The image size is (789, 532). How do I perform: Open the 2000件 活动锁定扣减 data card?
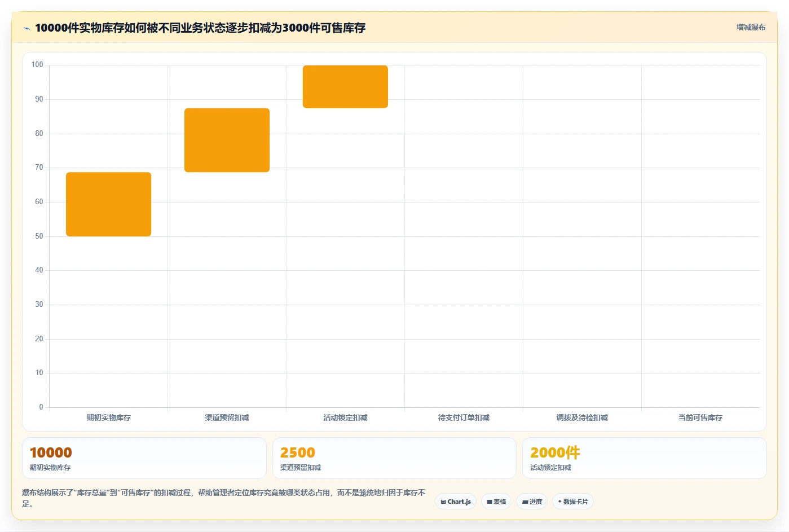645,458
